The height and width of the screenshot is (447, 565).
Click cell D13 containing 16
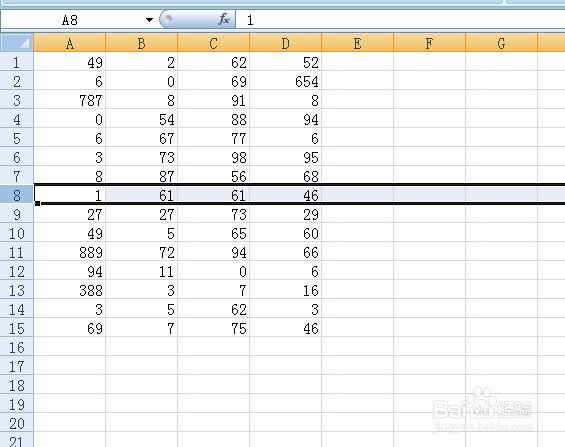(x=285, y=290)
